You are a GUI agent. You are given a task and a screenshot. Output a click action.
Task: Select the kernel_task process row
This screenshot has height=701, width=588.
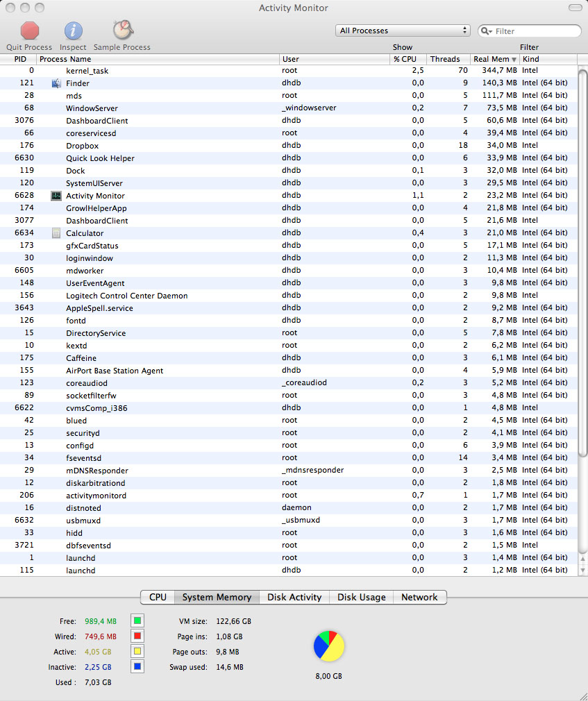point(288,71)
